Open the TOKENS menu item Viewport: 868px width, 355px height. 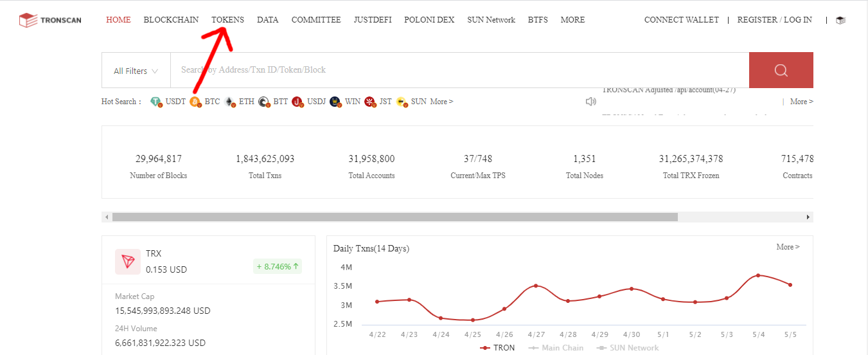tap(227, 20)
